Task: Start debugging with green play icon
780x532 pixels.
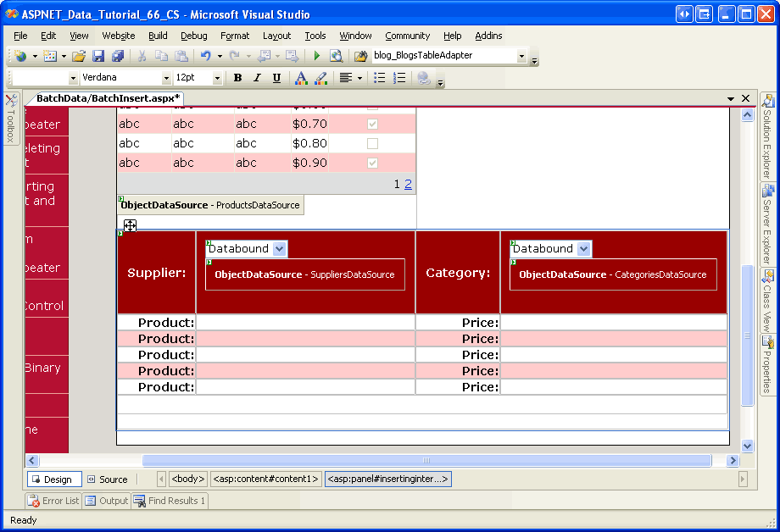Action: tap(316, 56)
